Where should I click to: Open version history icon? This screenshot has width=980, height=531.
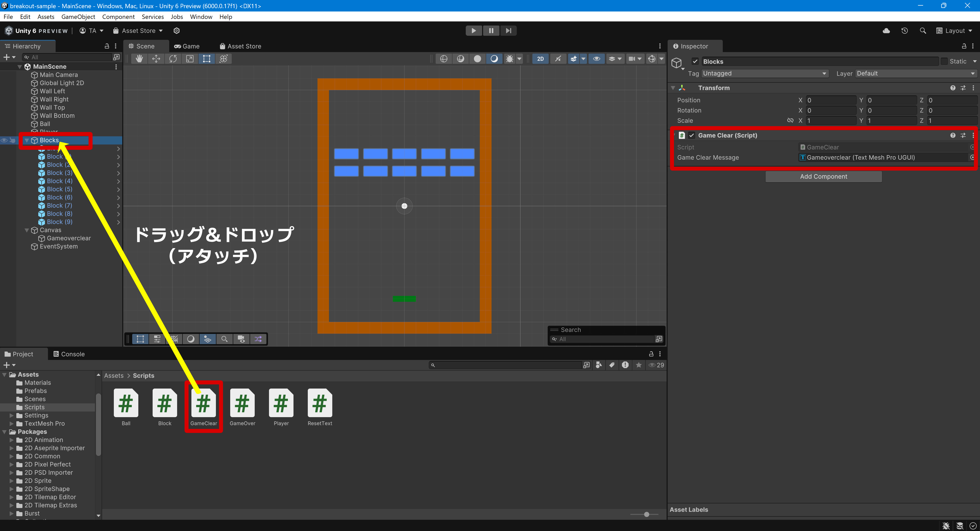905,30
